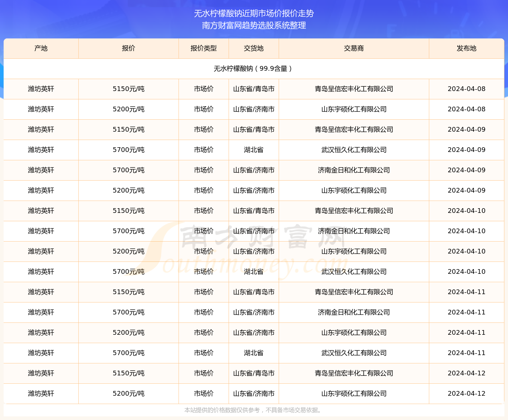508x420 pixels.
Task: Click 2024-04-08 date beside 山东宇硕化工有限公司
Action: (x=467, y=109)
